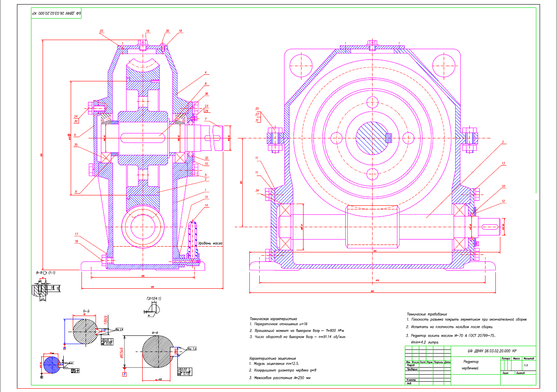The width and height of the screenshot is (557, 392).
Task: Click the 18N9 tolerance text near Б–Б
Action: point(105,319)
